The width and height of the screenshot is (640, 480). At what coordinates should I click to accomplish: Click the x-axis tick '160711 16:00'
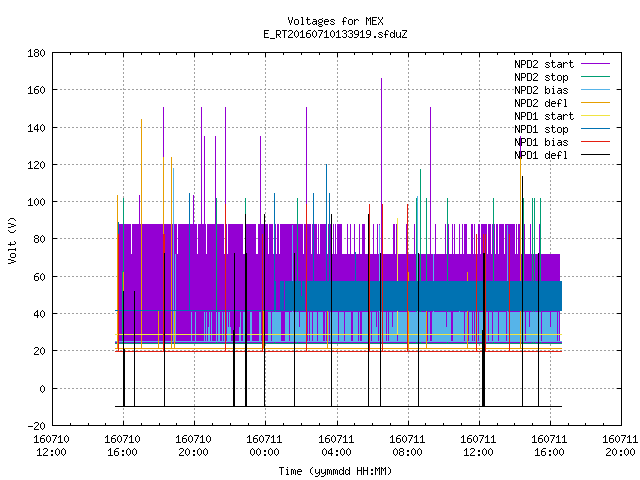click(x=549, y=446)
